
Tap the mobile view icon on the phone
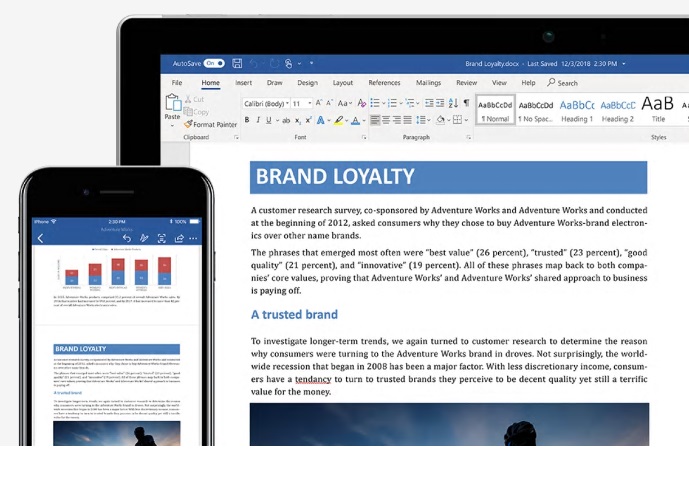[162, 238]
